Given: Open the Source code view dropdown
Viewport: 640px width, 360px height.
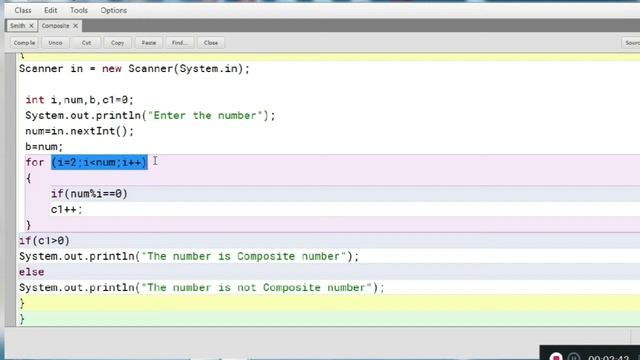Looking at the screenshot, I should coord(631,42).
